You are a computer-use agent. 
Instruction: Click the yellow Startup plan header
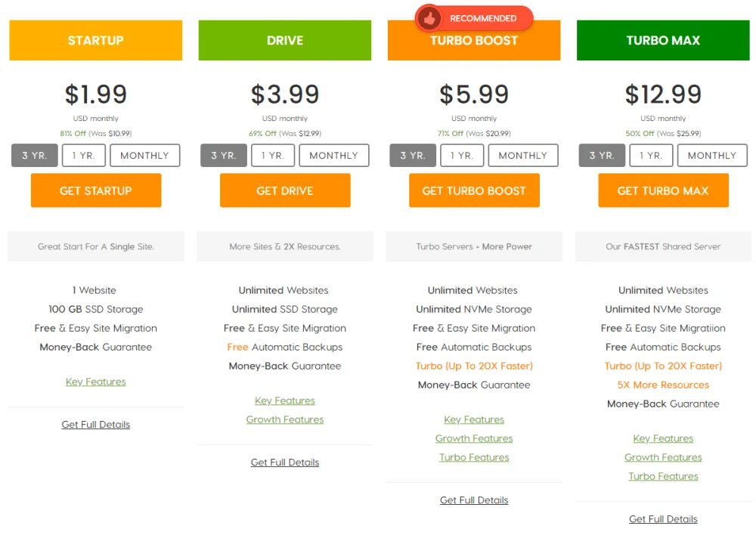tap(96, 41)
